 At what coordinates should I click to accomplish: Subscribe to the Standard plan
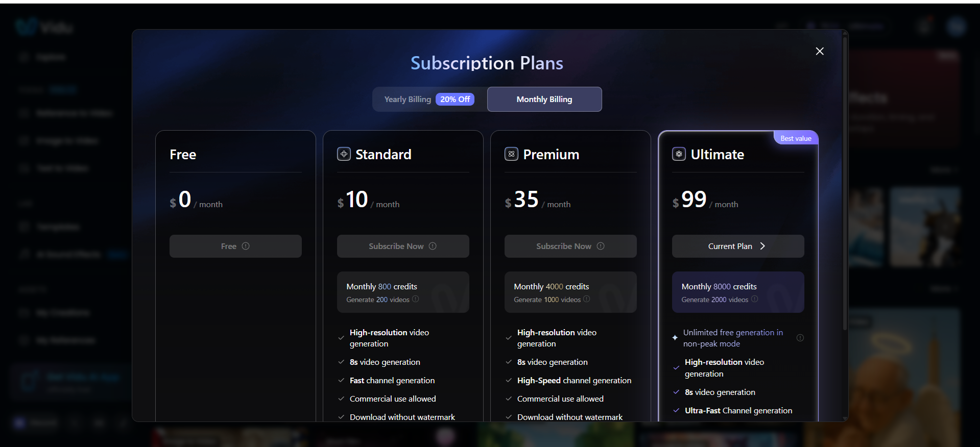click(x=396, y=246)
